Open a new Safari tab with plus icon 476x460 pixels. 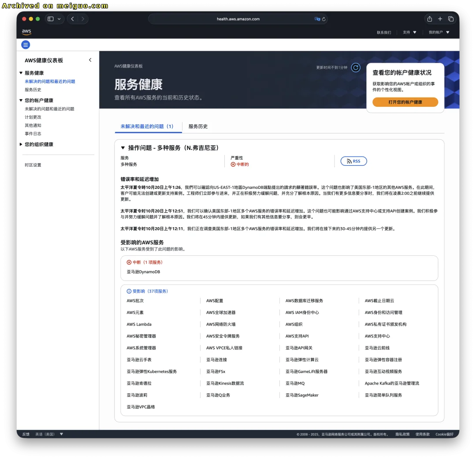coord(440,19)
